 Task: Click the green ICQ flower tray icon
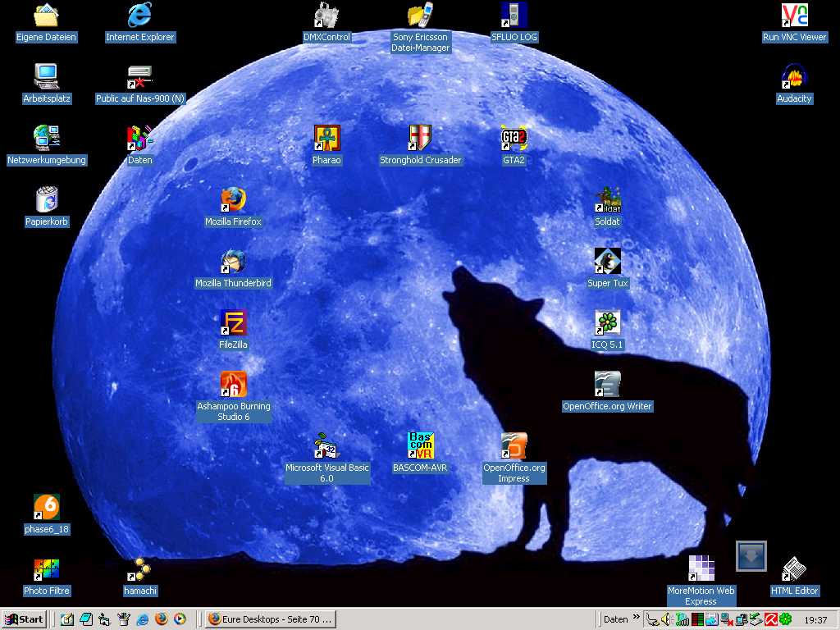785,620
